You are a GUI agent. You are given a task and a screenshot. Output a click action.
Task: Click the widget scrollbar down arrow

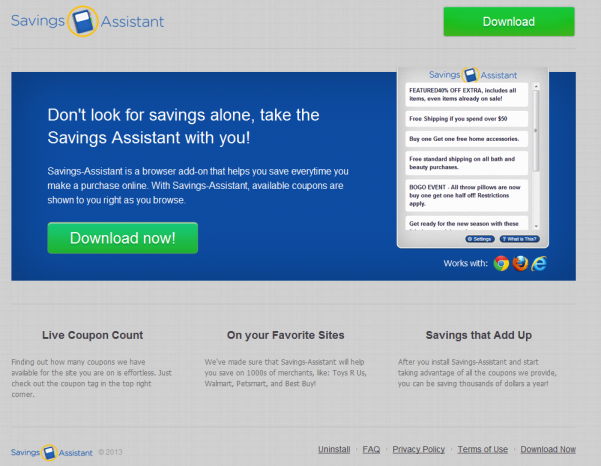click(x=536, y=226)
